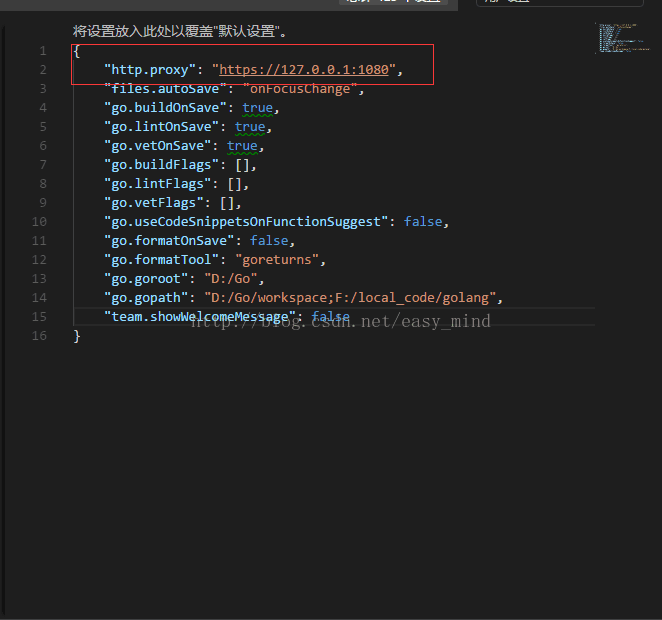Select line number 9 in the gutter
Screen dimensions: 662x620
point(43,203)
